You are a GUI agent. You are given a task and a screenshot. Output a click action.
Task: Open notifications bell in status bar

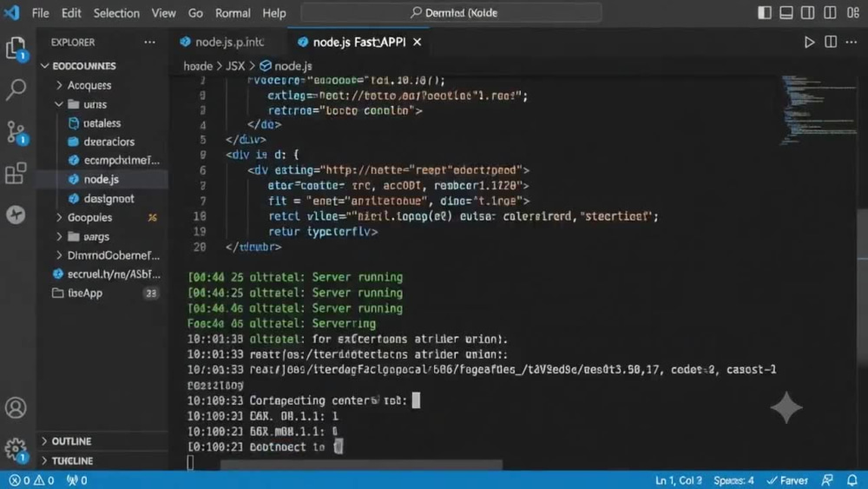coord(852,480)
